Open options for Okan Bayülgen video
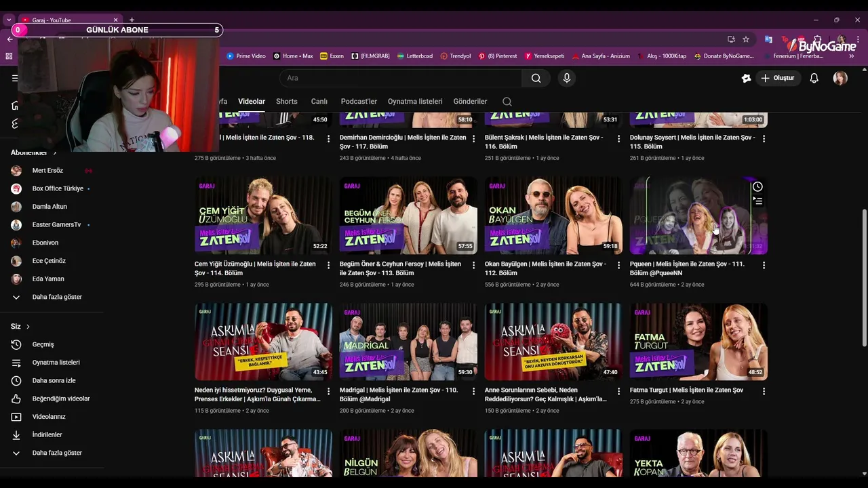The image size is (868, 488). 618,265
